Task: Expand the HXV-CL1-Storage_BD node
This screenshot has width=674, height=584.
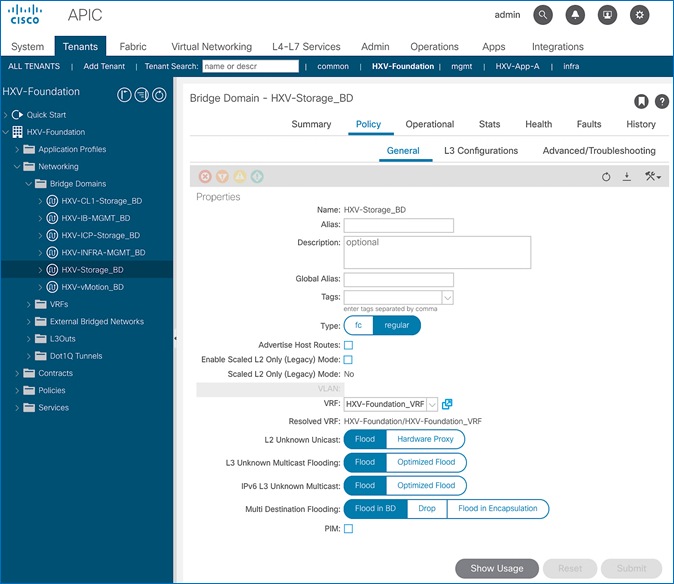Action: coord(40,201)
